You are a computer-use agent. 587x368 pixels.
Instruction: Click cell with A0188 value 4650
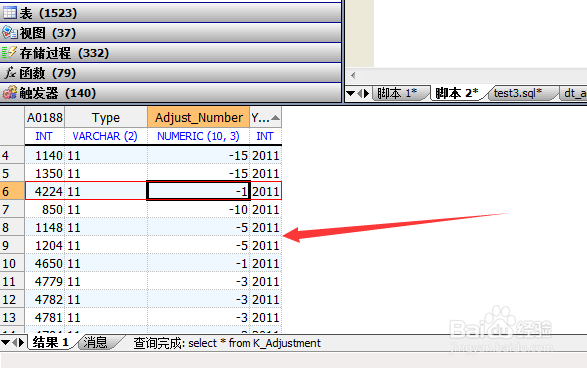[x=45, y=263]
